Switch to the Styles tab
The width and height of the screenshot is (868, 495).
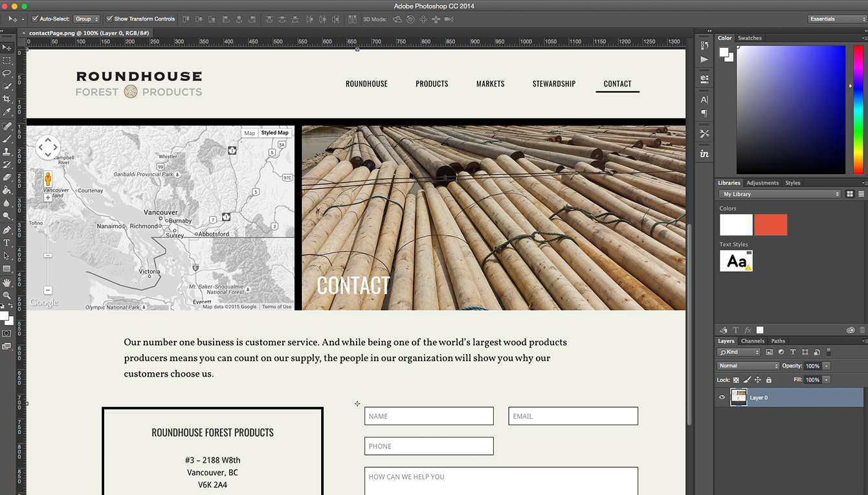(x=792, y=183)
